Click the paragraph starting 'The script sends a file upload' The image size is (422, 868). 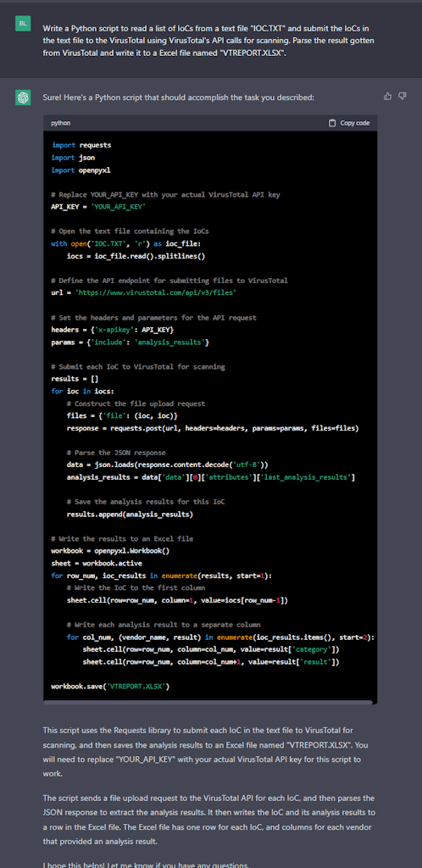208,820
